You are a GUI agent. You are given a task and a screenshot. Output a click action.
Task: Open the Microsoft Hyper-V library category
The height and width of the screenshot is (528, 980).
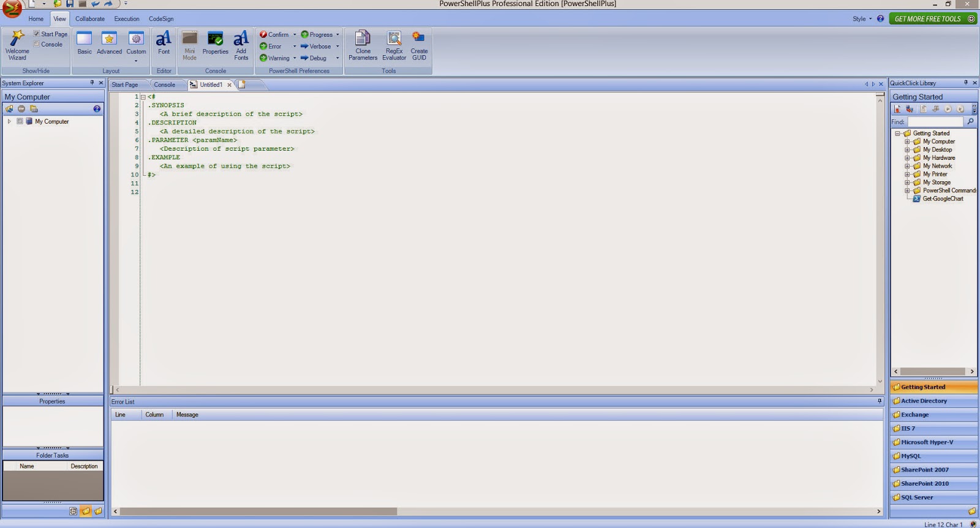(x=933, y=442)
